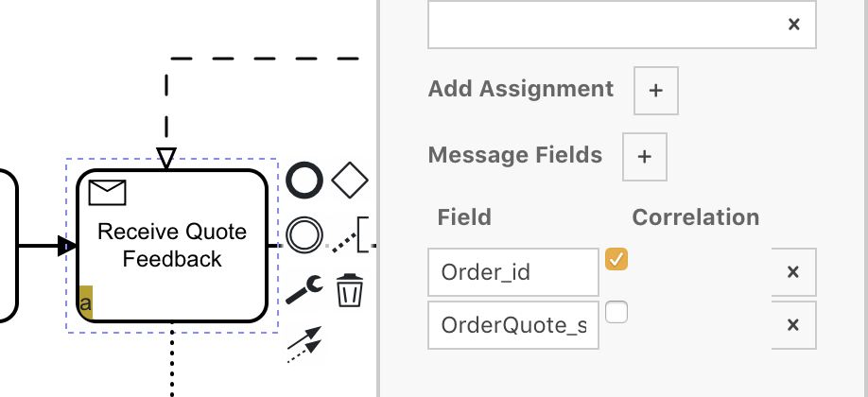
Task: Open the wrench change-type tool
Action: pos(304,288)
